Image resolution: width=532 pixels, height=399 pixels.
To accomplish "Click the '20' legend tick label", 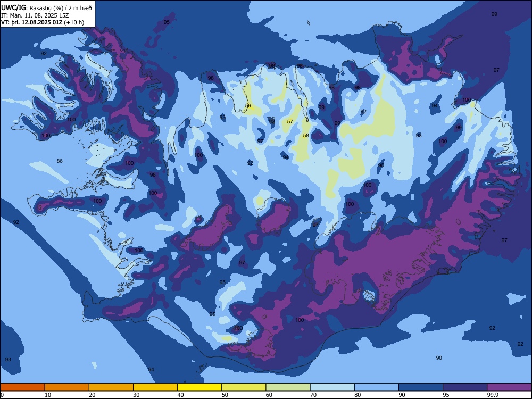I will point(92,395).
